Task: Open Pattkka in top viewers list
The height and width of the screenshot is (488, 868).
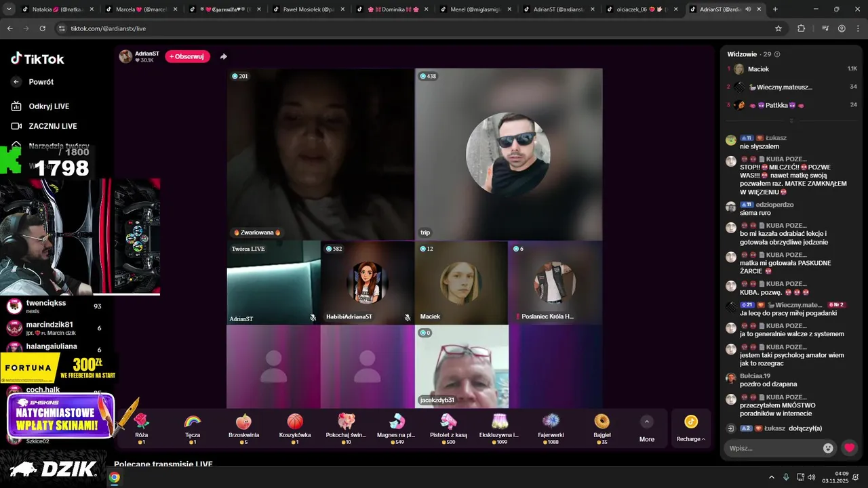Action: click(x=792, y=105)
